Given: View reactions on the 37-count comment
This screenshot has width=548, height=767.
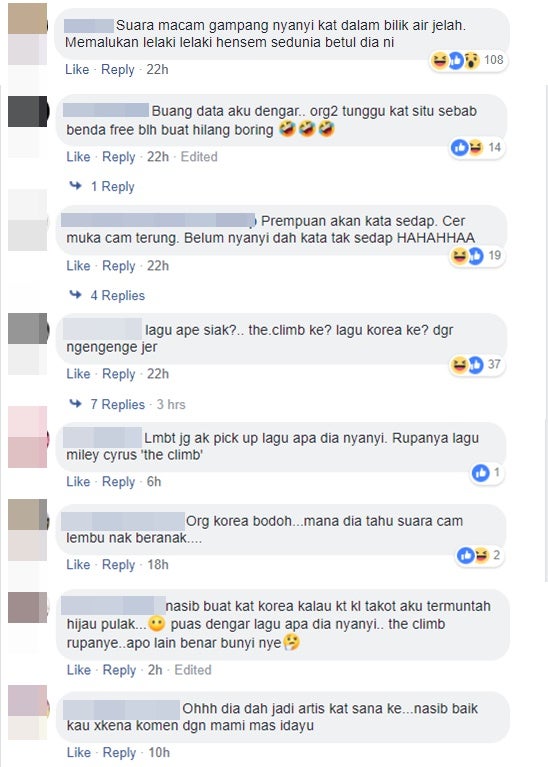Looking at the screenshot, I should (477, 364).
